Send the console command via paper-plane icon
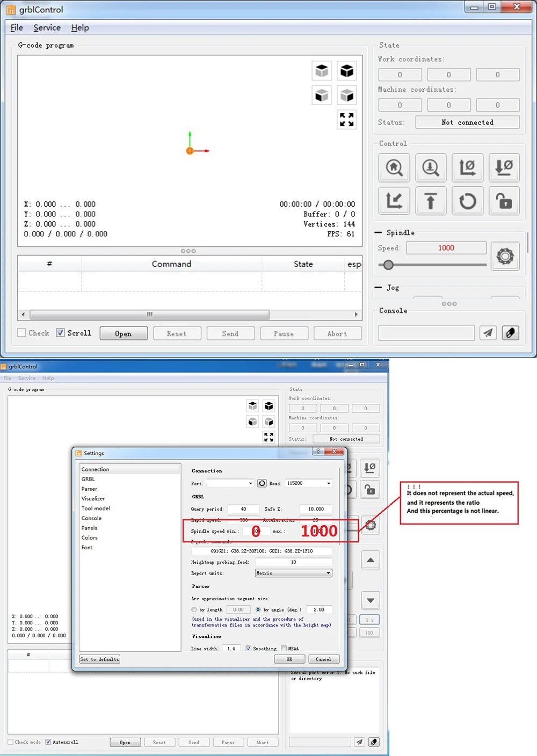537x756 pixels. click(488, 333)
